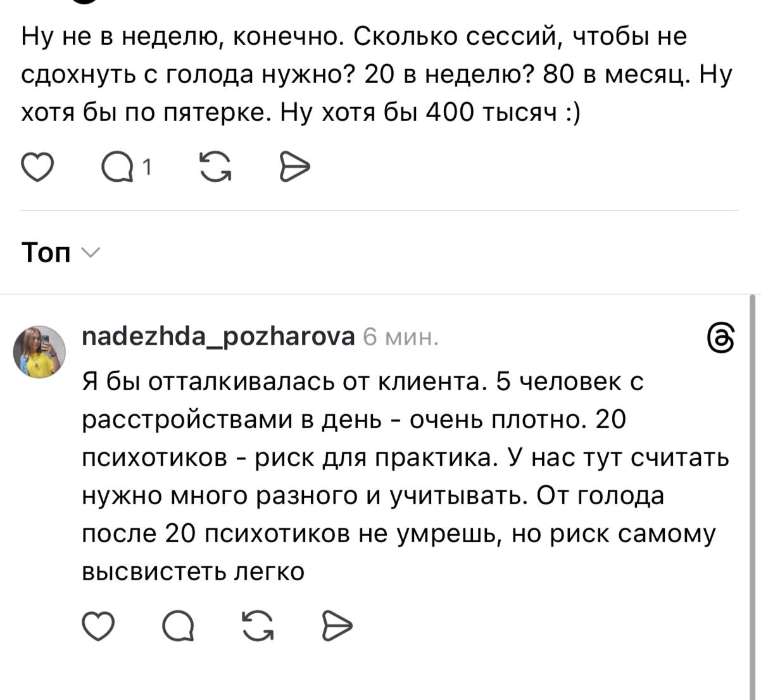This screenshot has width=761, height=700.
Task: Open the "Топ" sort menu
Action: pos(47,252)
